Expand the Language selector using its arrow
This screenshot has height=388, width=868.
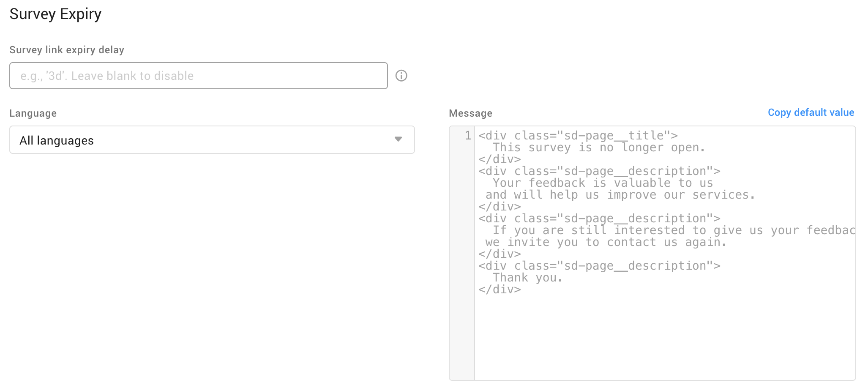point(398,139)
